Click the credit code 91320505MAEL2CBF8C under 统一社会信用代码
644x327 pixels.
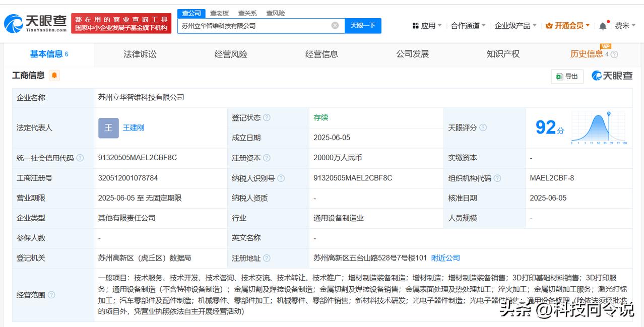138,158
